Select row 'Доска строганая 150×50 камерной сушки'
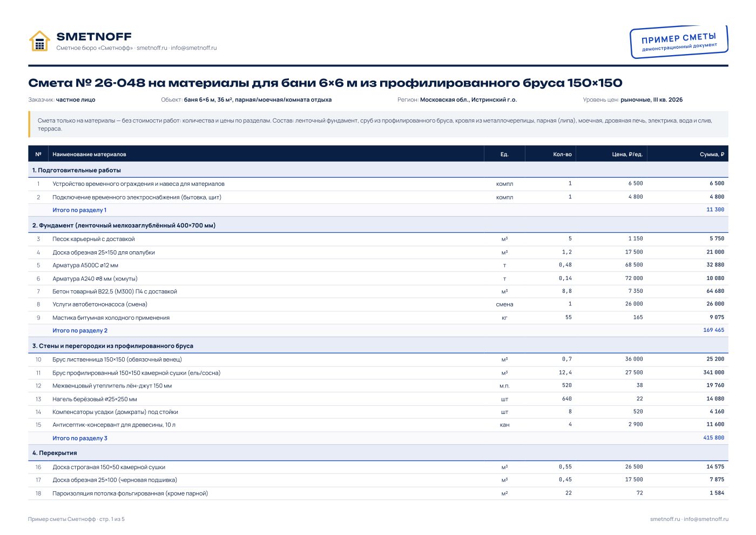Screen dimensions: 756x535 click(x=378, y=467)
